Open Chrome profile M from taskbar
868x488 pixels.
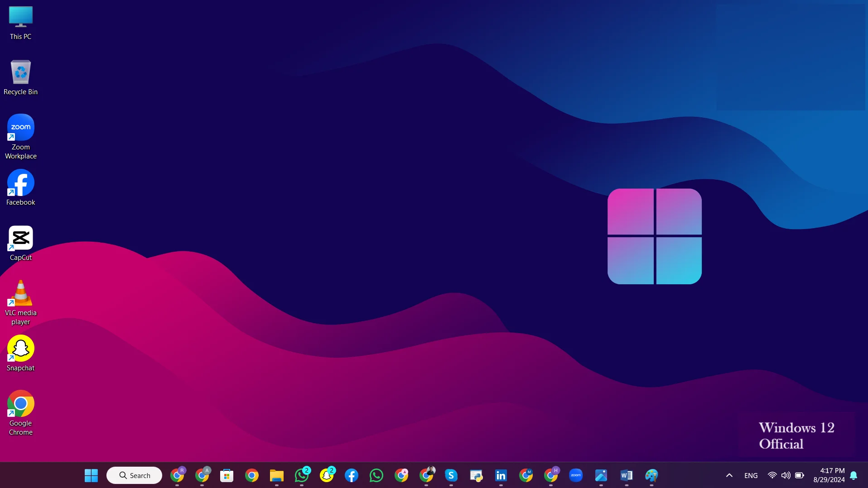526,475
